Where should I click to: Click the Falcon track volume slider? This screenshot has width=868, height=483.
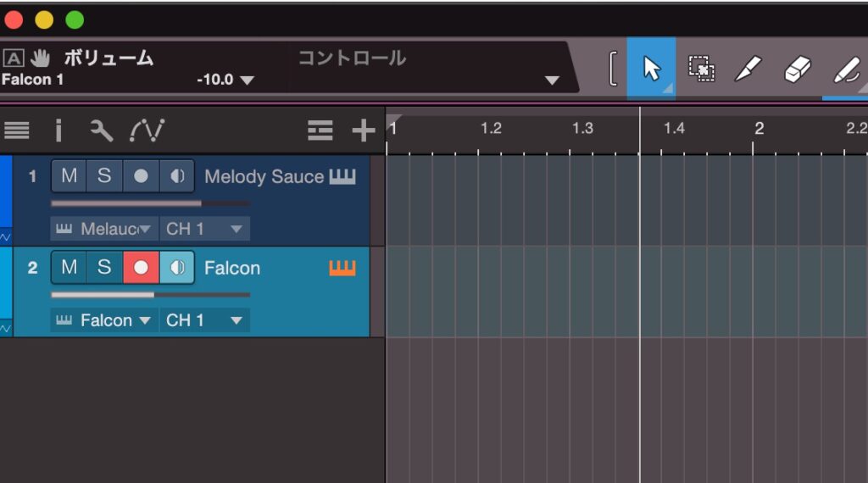click(x=150, y=295)
